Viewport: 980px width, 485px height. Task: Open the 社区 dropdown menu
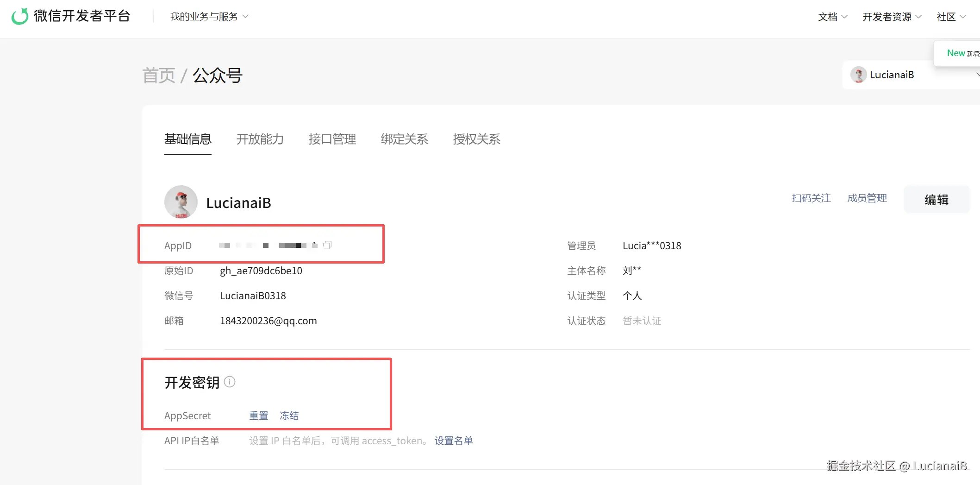point(951,17)
